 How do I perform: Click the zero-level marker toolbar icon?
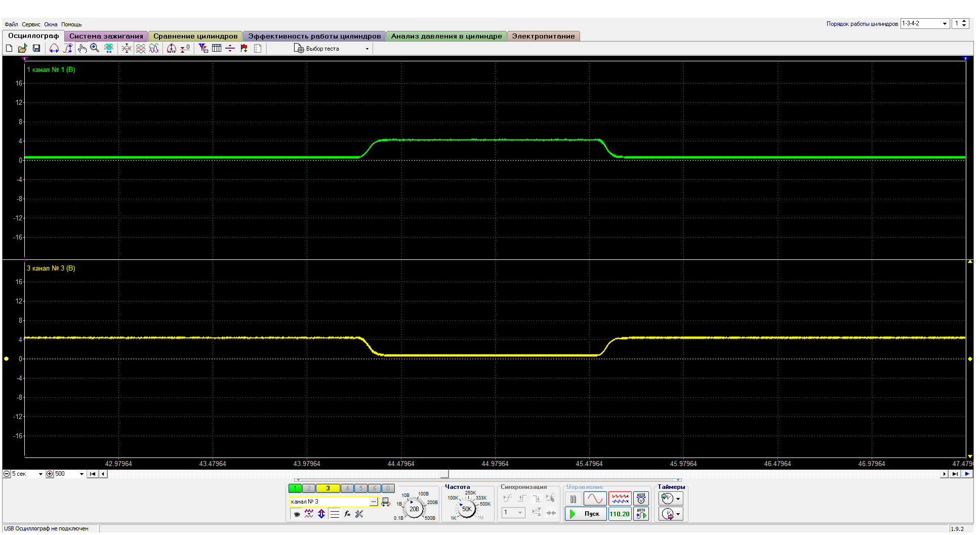tap(185, 48)
